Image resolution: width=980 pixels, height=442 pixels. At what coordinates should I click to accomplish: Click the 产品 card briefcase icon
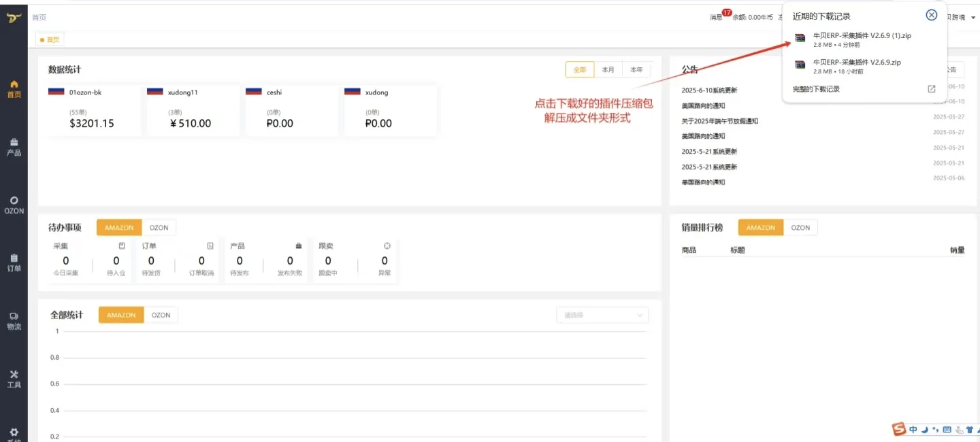[298, 245]
